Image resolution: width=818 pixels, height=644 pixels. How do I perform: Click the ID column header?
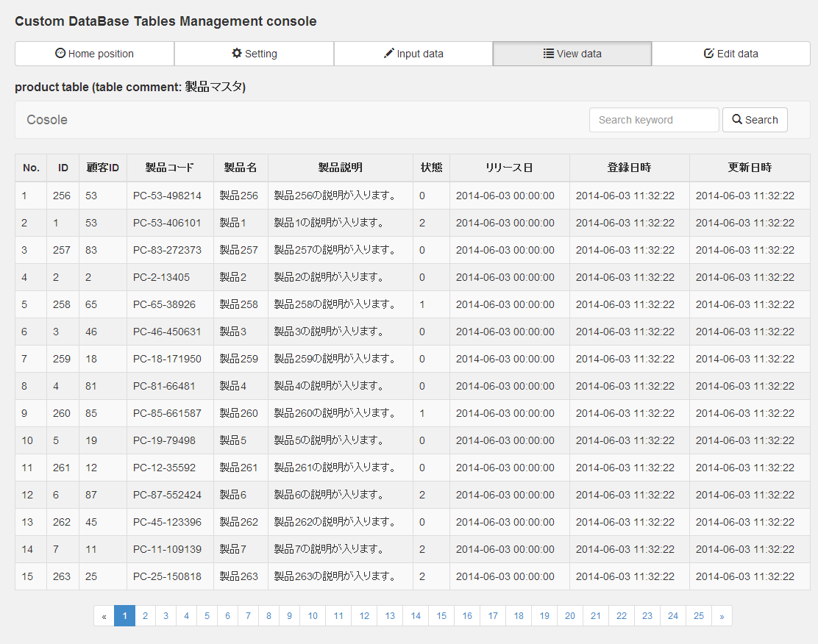tap(63, 168)
